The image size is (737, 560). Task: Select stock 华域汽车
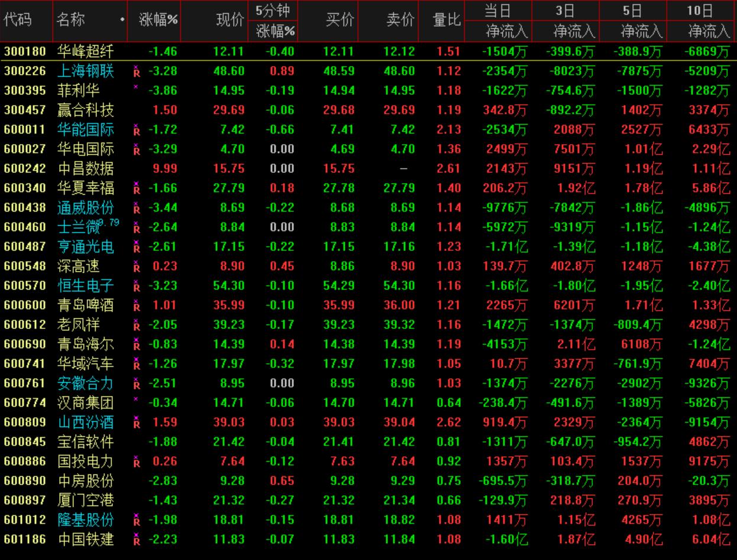[85, 364]
